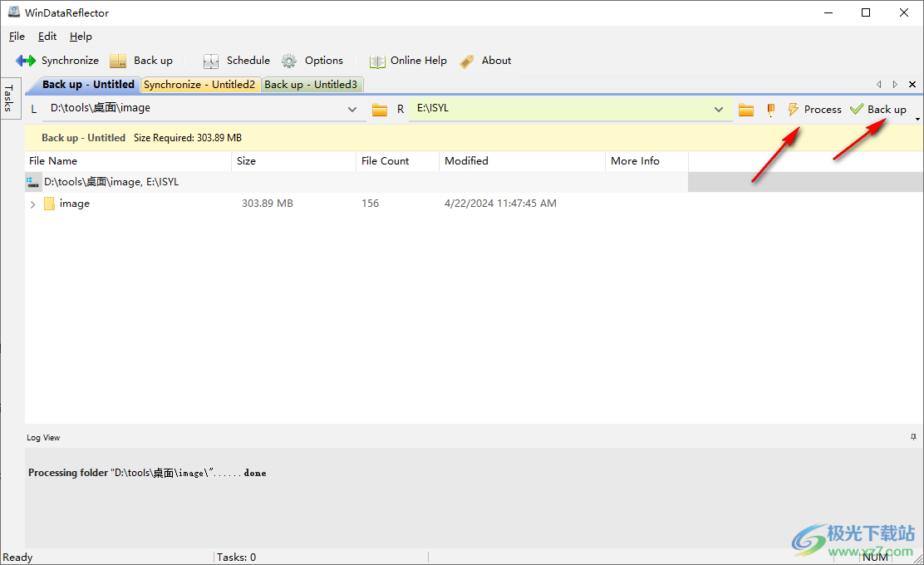Viewport: 924px width, 565px height.
Task: Sort by the Size column header
Action: tap(246, 161)
